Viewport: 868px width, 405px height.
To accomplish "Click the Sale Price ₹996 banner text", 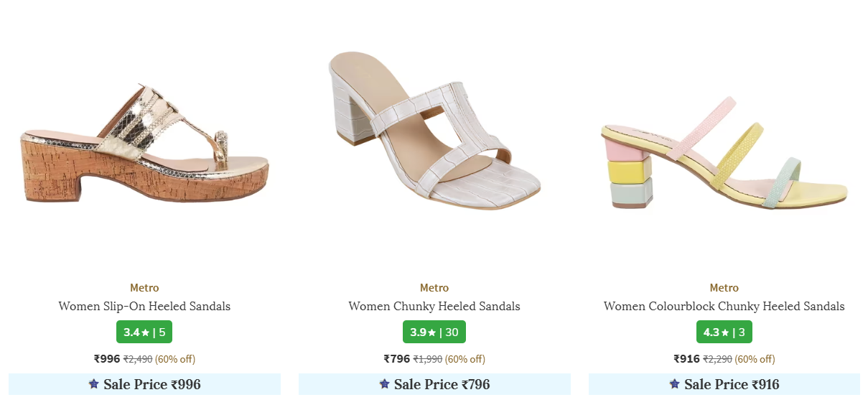I will [152, 384].
